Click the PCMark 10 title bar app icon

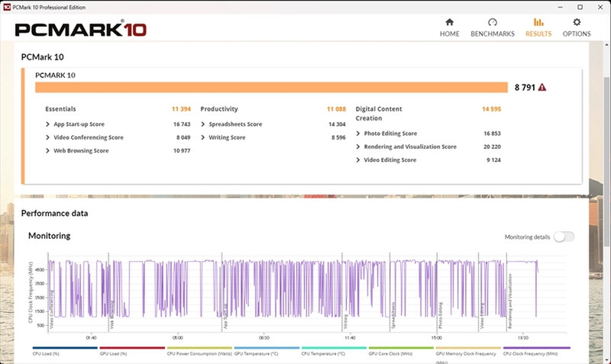(7, 6)
